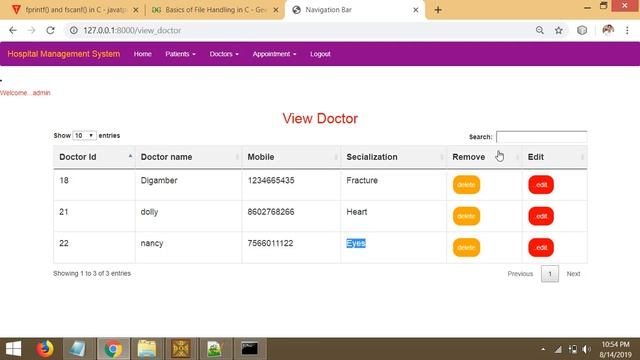Image resolution: width=640 pixels, height=360 pixels.
Task: Click the Welcome...admin text
Action: [25, 93]
